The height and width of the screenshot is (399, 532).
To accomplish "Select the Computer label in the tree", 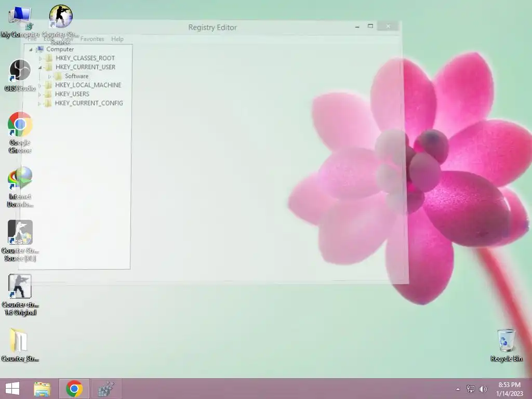I will point(60,49).
